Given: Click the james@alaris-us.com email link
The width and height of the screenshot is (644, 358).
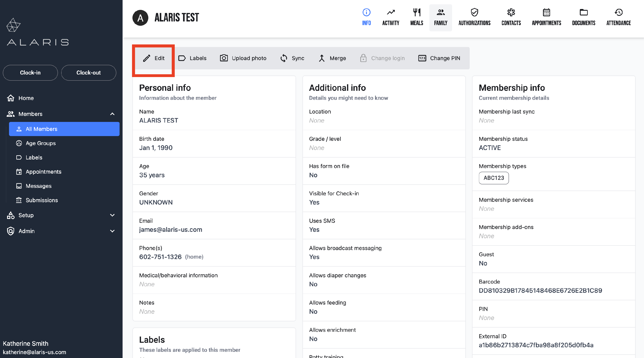Looking at the screenshot, I should pyautogui.click(x=170, y=229).
